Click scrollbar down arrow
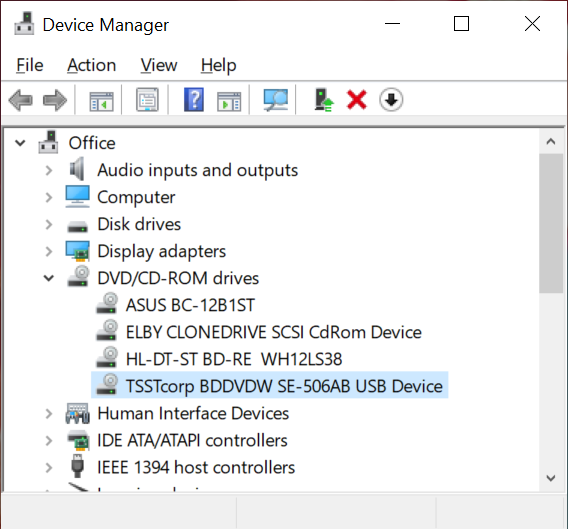This screenshot has width=568, height=529. click(x=551, y=478)
